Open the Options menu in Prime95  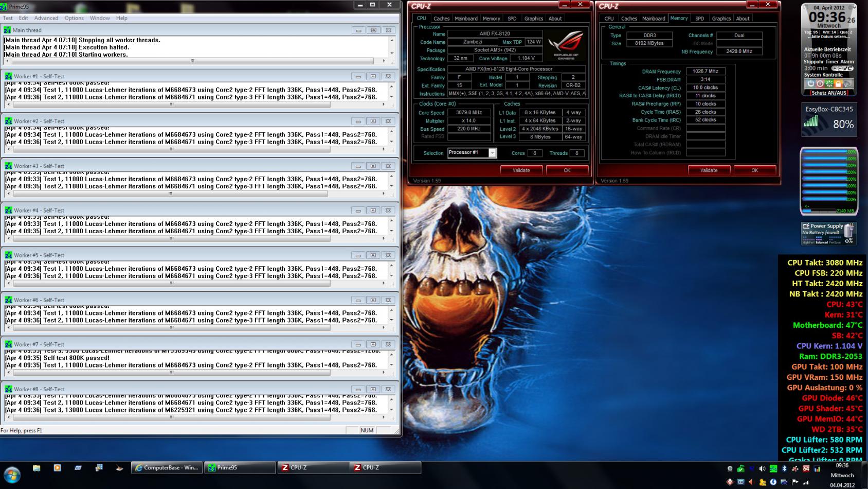click(74, 18)
